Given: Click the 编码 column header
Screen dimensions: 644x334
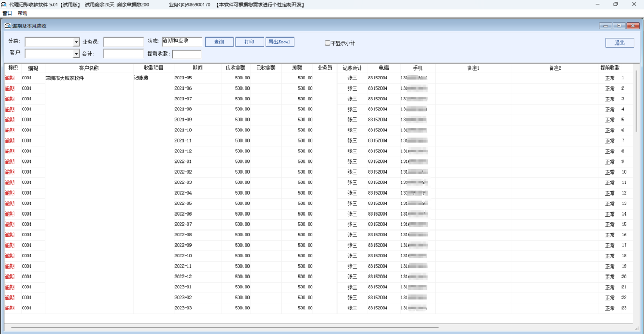Looking at the screenshot, I should click(x=33, y=68).
